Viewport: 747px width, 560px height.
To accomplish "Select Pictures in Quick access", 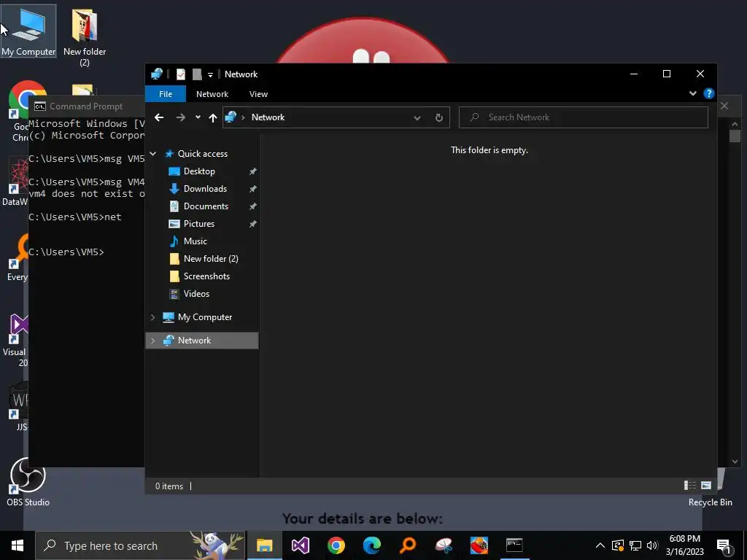I will pyautogui.click(x=199, y=224).
